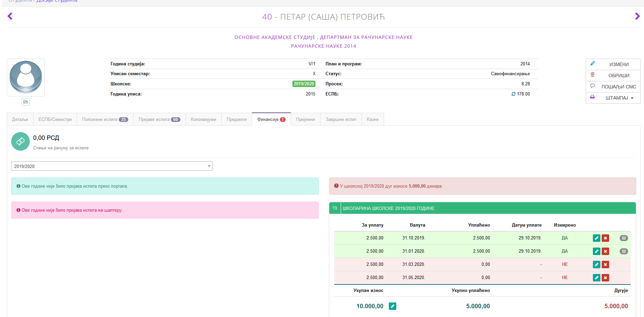This screenshot has width=644, height=317.
Task: Open the school year 2019/2020 dropdown
Action: pyautogui.click(x=112, y=166)
